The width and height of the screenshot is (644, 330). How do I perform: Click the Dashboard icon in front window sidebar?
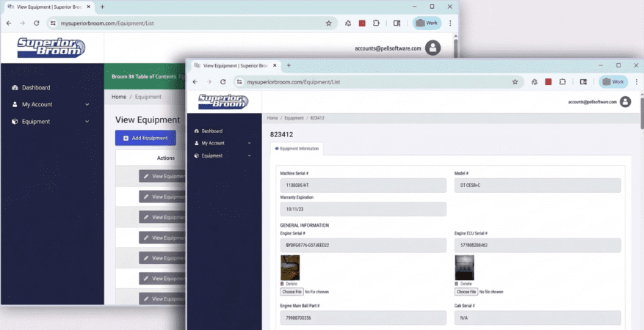point(196,131)
